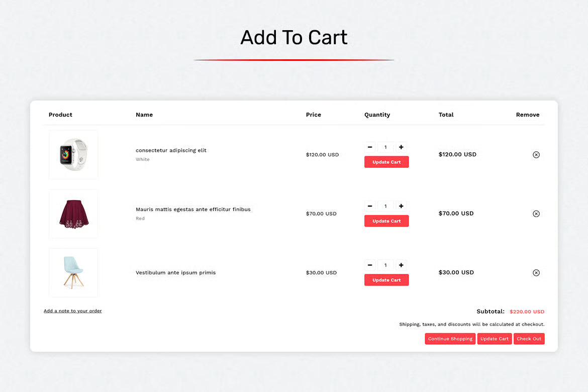Image resolution: width=588 pixels, height=392 pixels.
Task: Open Add a note to your order
Action: (72, 311)
